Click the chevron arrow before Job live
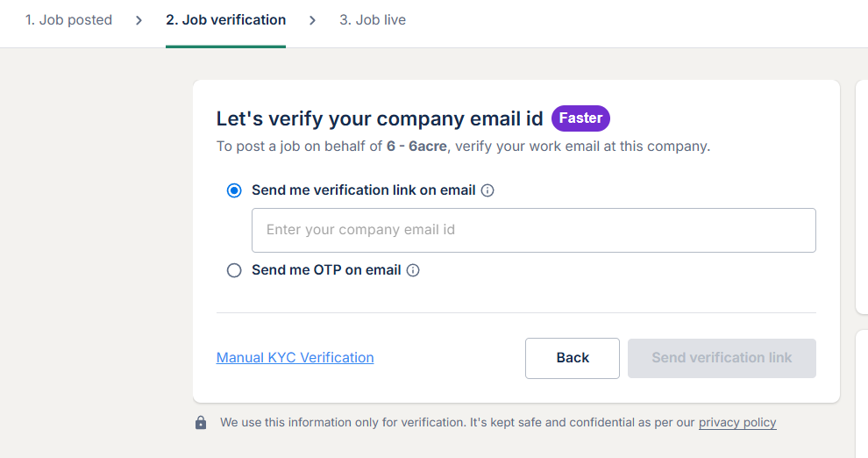868x458 pixels. tap(312, 20)
